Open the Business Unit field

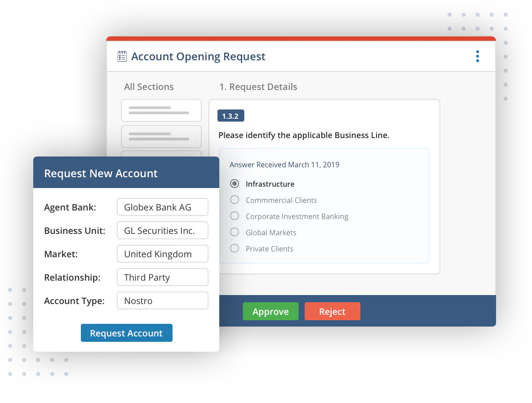coord(162,231)
